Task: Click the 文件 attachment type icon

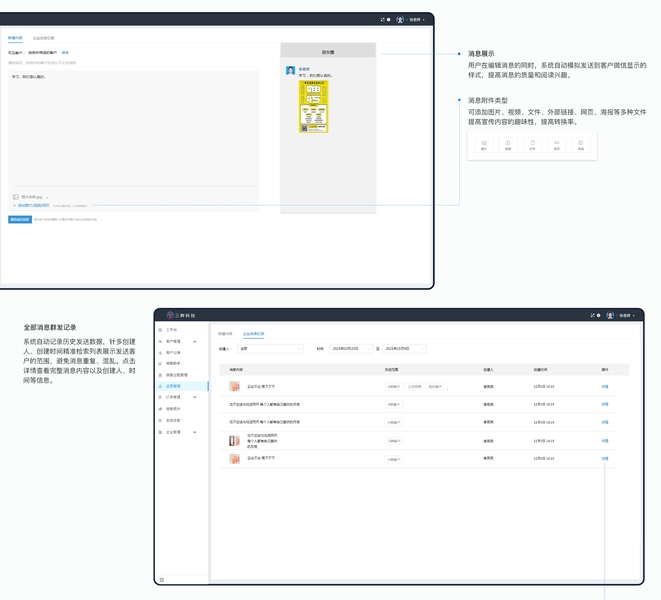Action: click(x=532, y=145)
